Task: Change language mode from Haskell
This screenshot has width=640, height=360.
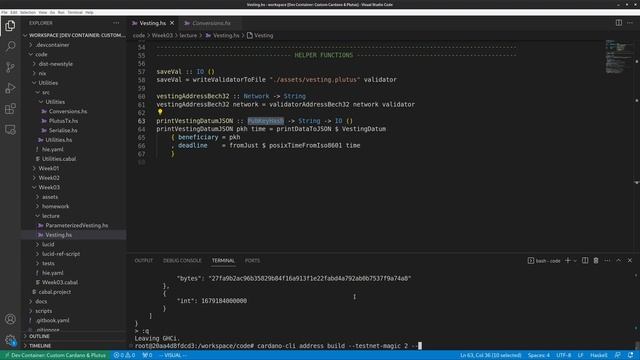Action: (599, 355)
